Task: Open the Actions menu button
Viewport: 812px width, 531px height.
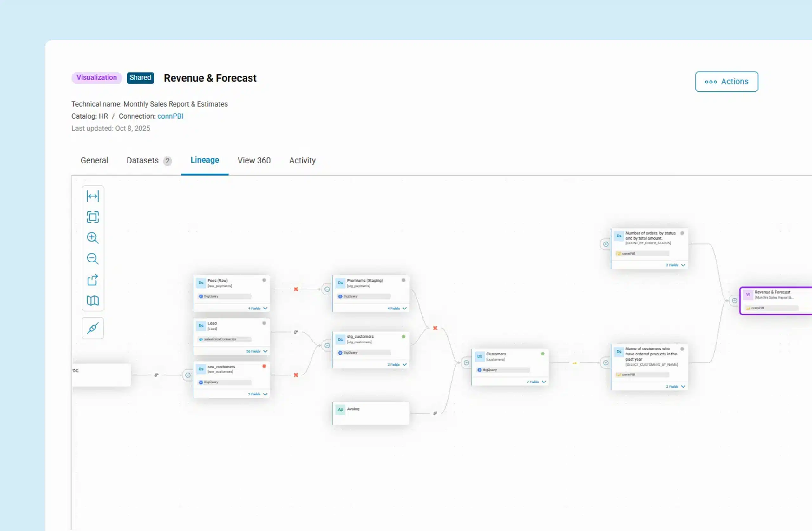Action: 726,82
